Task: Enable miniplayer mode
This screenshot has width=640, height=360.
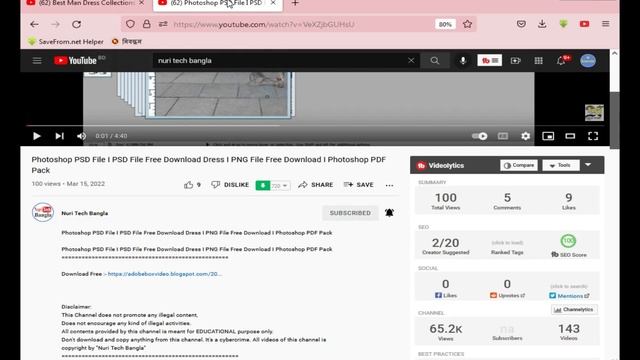Action: [x=548, y=136]
